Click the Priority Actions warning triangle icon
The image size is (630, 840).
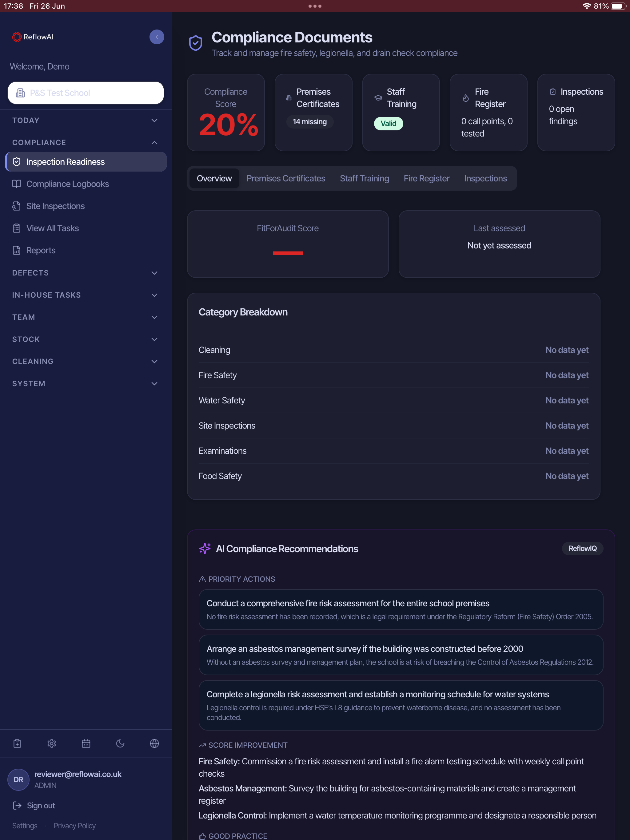(202, 579)
